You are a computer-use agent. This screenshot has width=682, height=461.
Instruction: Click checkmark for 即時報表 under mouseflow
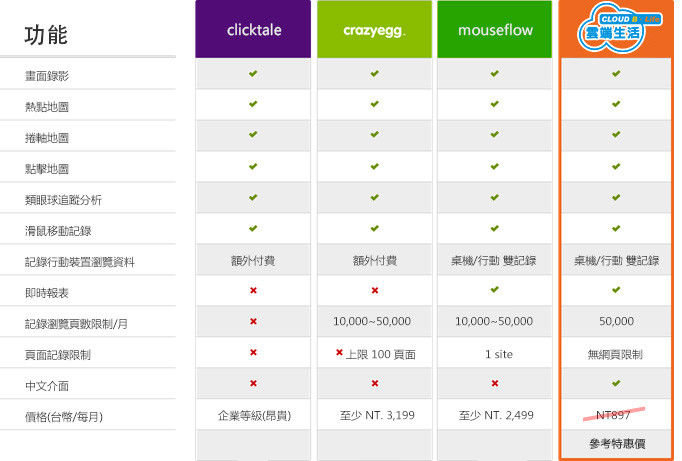(495, 290)
